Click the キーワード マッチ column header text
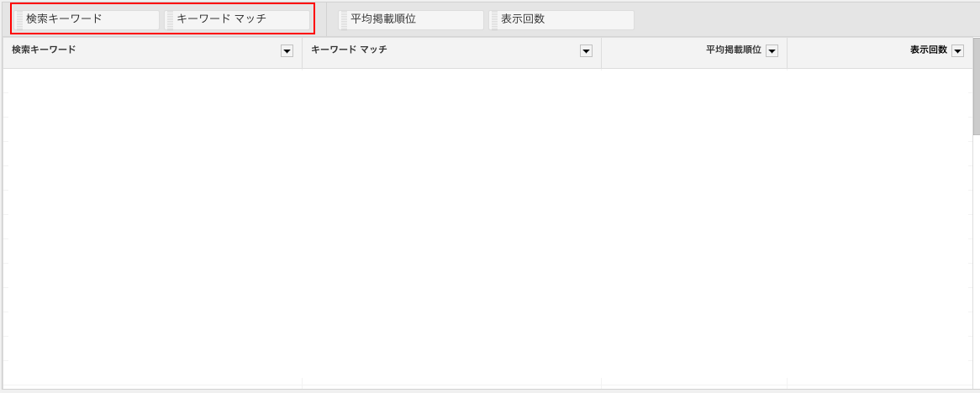The image size is (980, 393). click(x=349, y=50)
